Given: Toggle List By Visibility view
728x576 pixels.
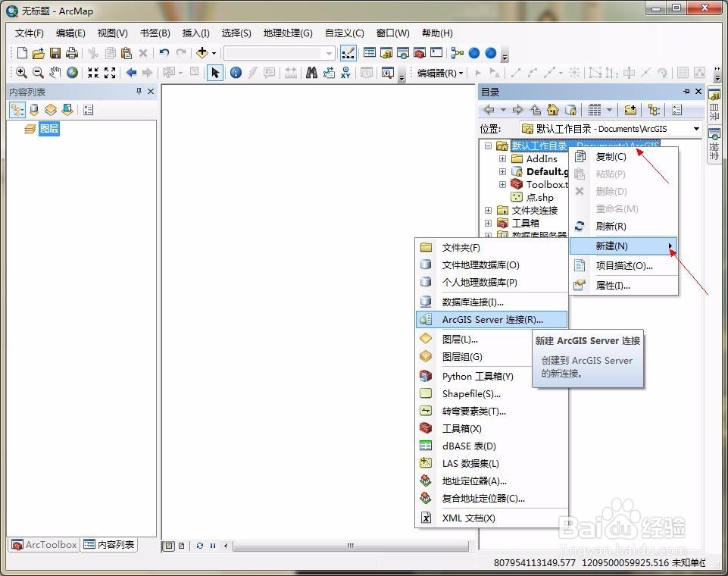Looking at the screenshot, I should 51,110.
